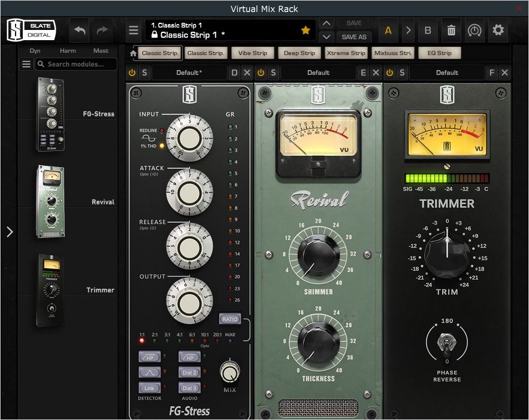The height and width of the screenshot is (420, 529).
Task: Select the second Classic Strip preset tab
Action: pyautogui.click(x=205, y=53)
